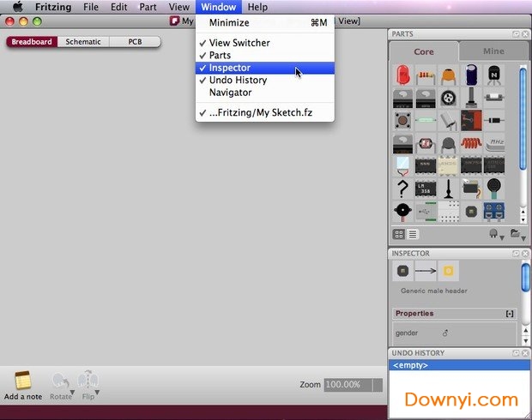The image size is (532, 420).
Task: Open the Part menu in menu bar
Action: (148, 7)
